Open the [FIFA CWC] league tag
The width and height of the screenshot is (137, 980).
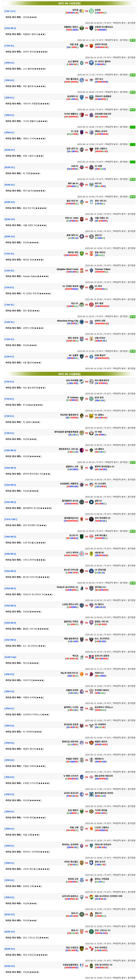click(x=11, y=520)
